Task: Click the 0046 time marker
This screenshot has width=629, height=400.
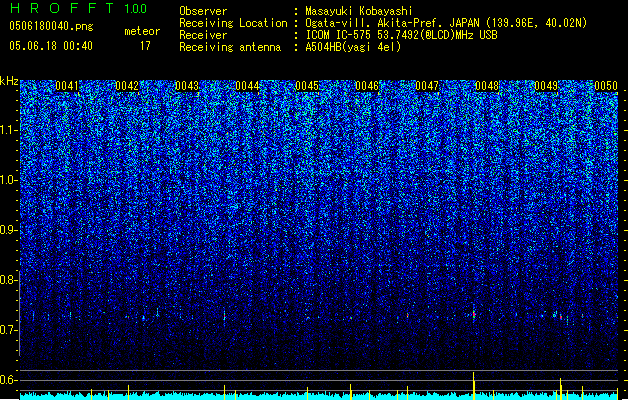Action: point(367,86)
